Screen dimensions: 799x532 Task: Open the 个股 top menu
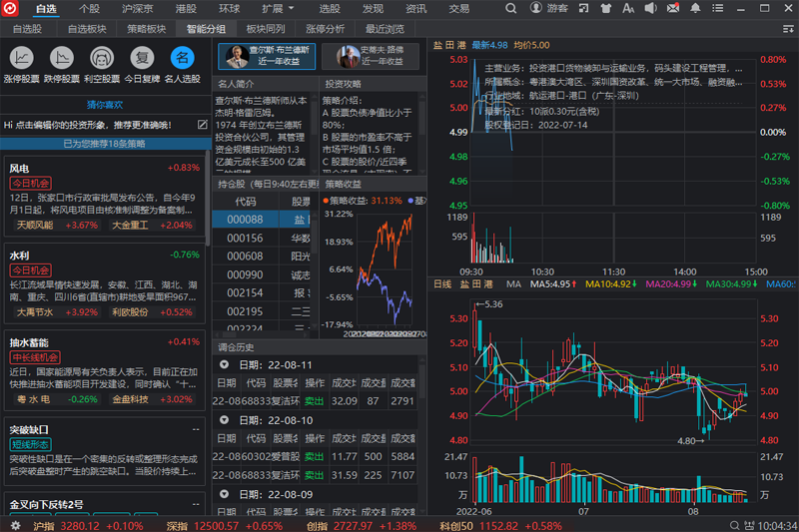89,9
